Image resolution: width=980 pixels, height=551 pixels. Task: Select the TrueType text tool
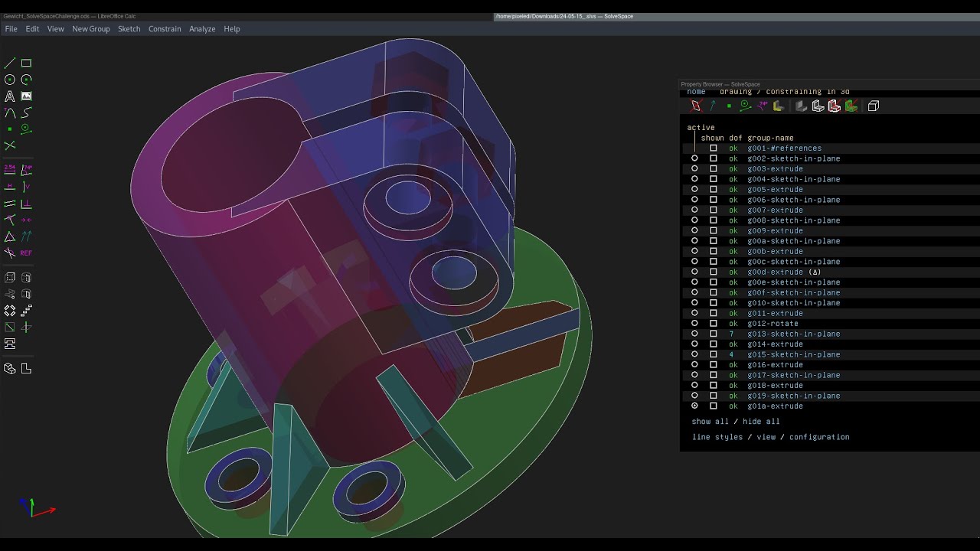click(10, 96)
